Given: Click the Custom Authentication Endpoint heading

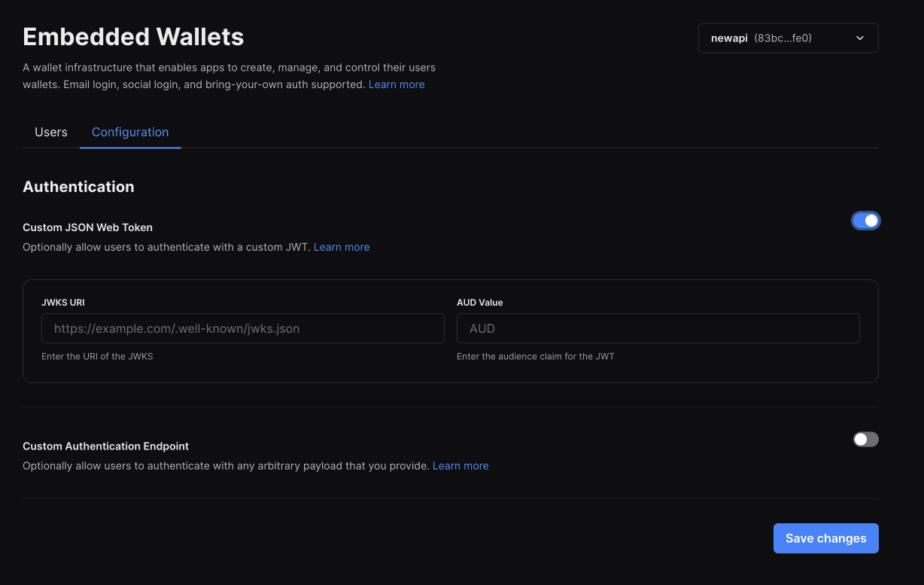Looking at the screenshot, I should tap(105, 446).
